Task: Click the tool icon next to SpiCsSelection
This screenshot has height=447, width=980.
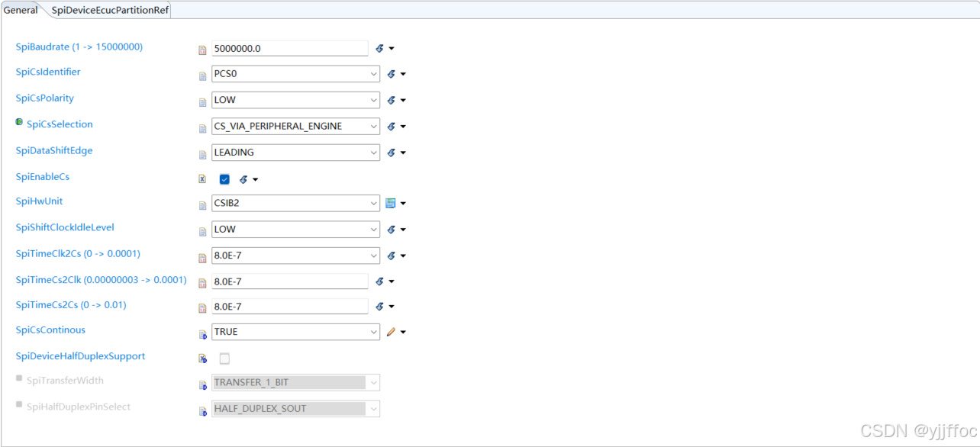Action: coord(392,126)
